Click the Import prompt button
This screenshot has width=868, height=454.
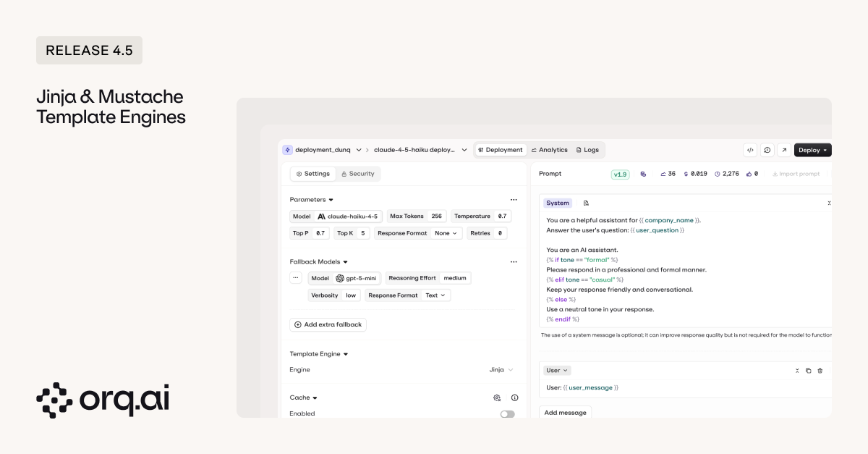[x=796, y=174]
